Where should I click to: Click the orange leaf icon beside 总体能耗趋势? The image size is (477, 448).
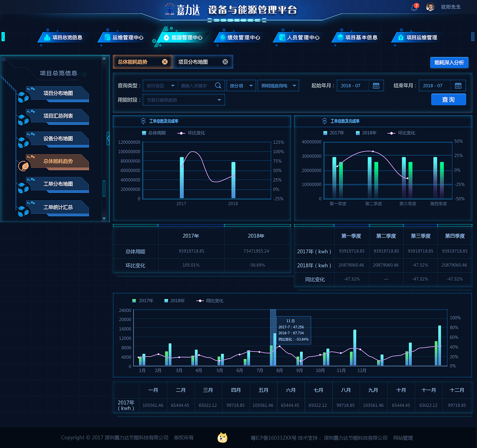pyautogui.click(x=24, y=166)
